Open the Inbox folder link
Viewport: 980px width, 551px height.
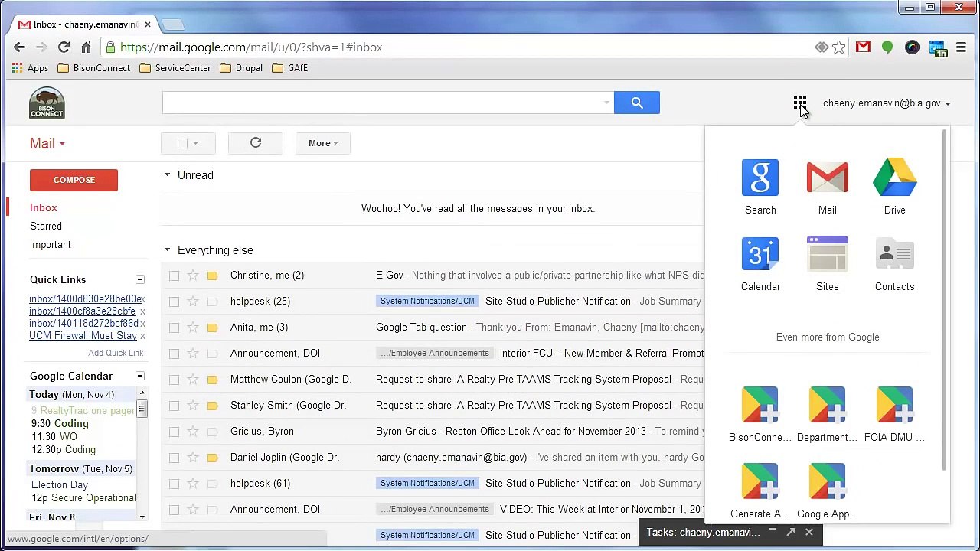click(44, 208)
